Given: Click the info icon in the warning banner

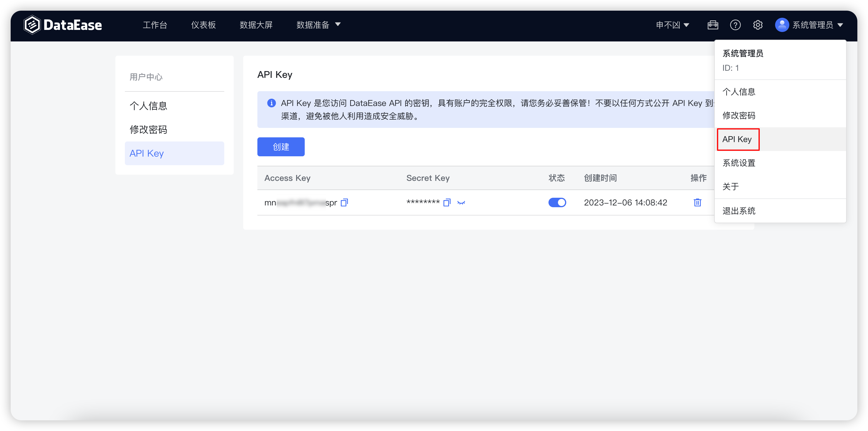Looking at the screenshot, I should (x=271, y=103).
